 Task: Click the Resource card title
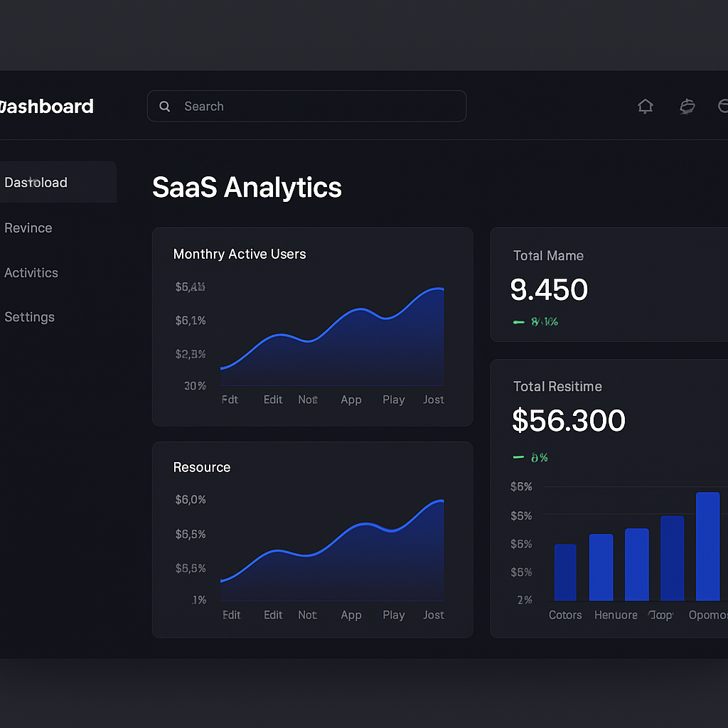click(201, 467)
